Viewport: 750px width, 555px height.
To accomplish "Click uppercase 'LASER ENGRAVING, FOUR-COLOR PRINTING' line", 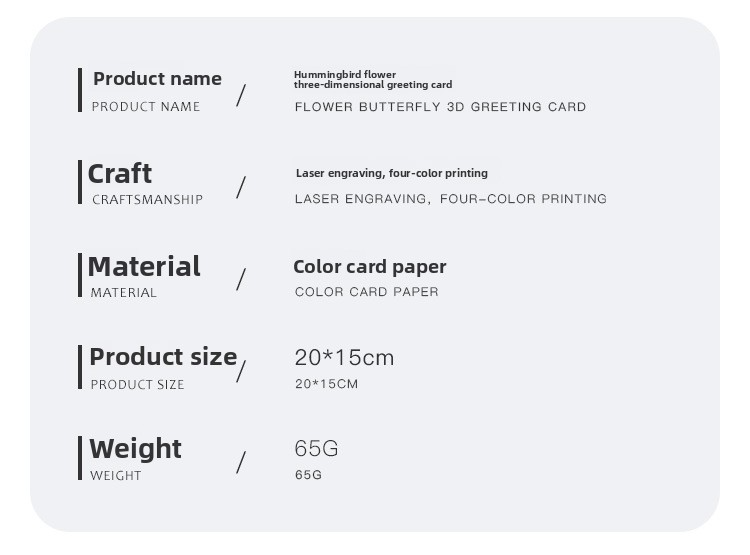I will 451,199.
